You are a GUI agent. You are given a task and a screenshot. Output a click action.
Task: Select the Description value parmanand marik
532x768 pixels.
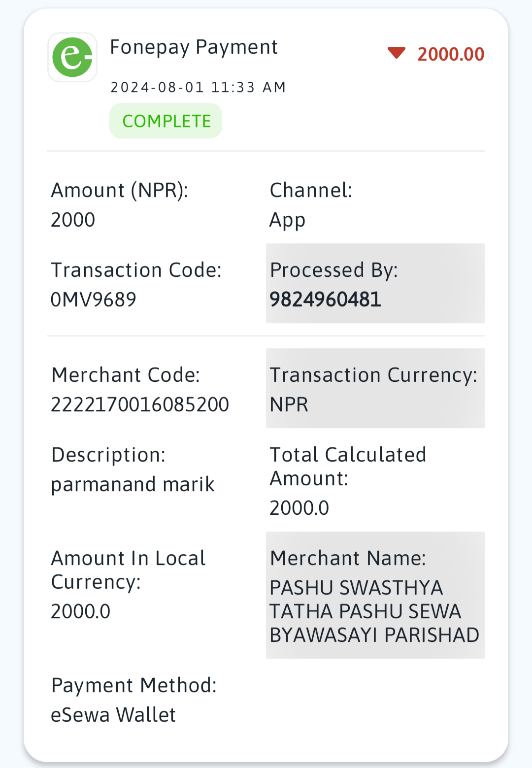[x=133, y=485]
